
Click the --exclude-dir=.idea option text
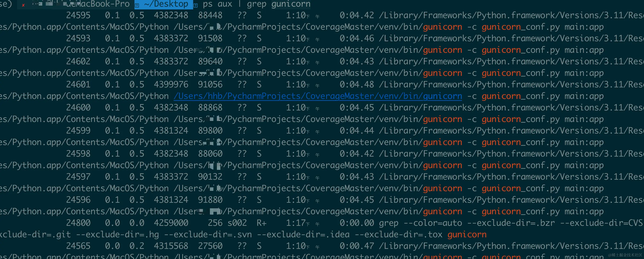click(303, 235)
